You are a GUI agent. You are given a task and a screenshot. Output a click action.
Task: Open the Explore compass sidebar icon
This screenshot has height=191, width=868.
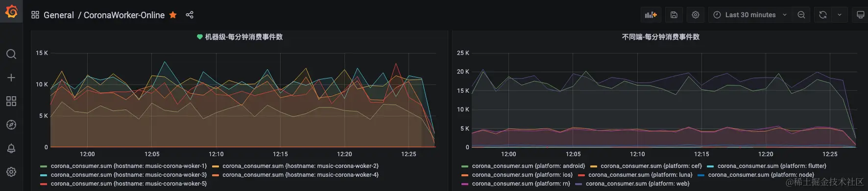[x=11, y=125]
